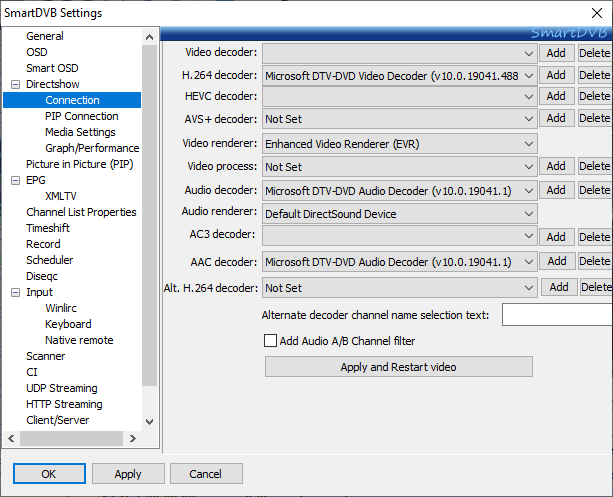
Task: Open the AC3 decoder dropdown
Action: [400, 237]
